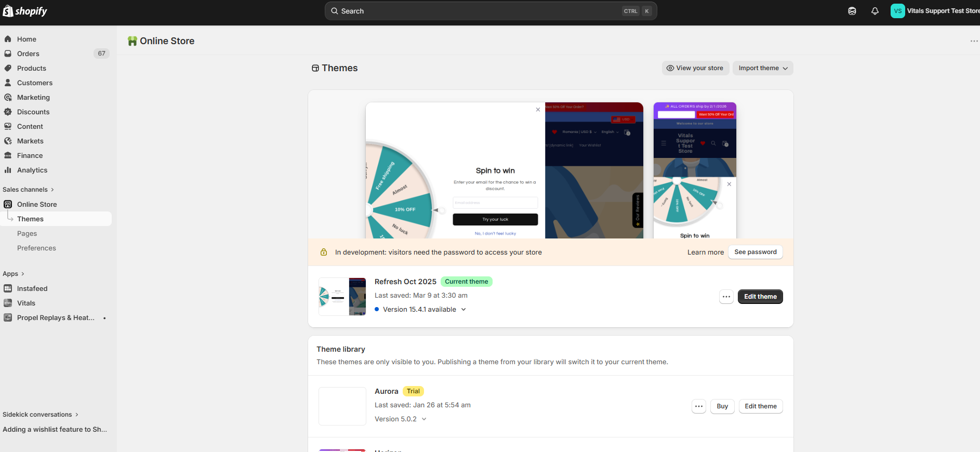Click the Home icon in sidebar
This screenshot has width=980, height=452.
[x=8, y=39]
